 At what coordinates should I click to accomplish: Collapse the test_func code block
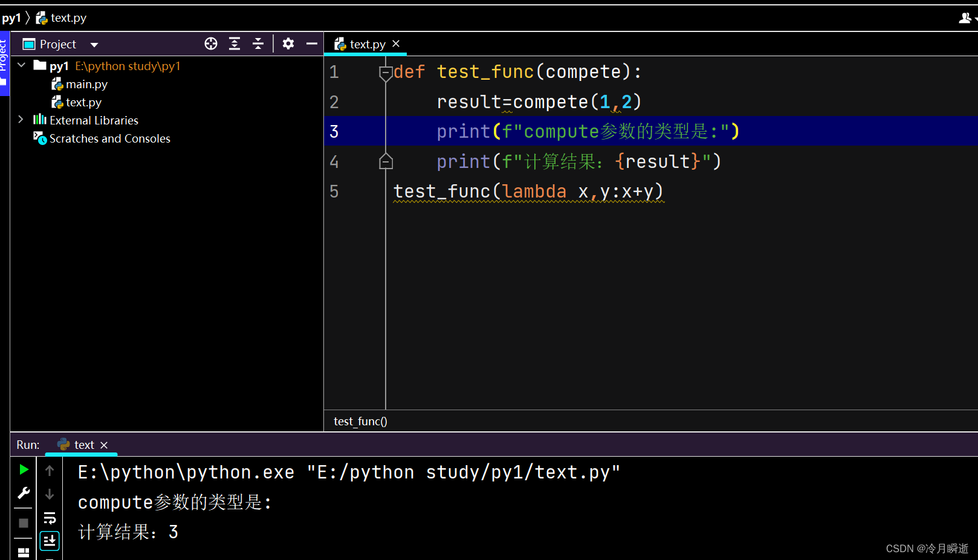point(386,71)
